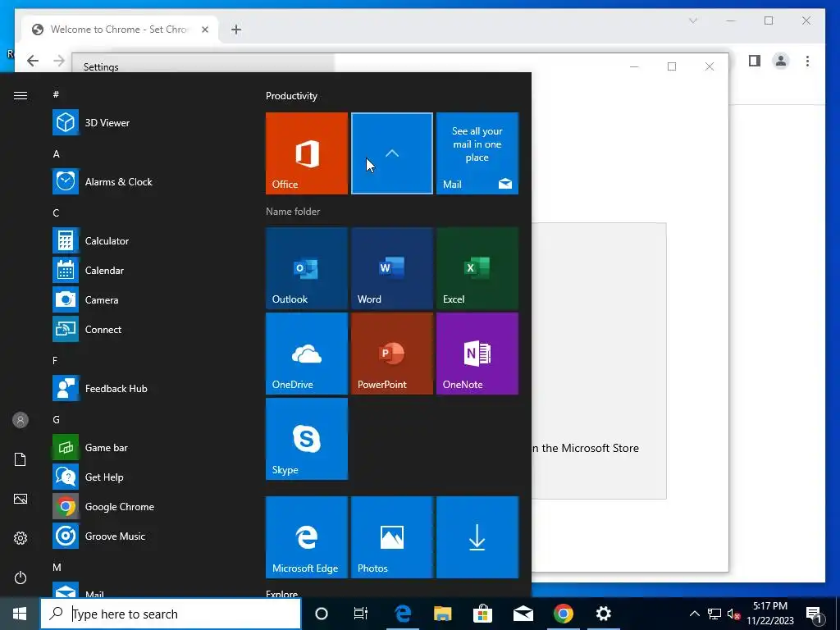The height and width of the screenshot is (630, 840).
Task: Click the muted volume tray icon
Action: (733, 614)
